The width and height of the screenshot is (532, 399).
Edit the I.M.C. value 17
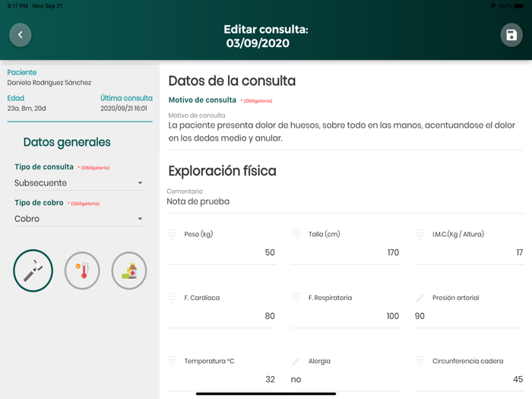point(470,252)
